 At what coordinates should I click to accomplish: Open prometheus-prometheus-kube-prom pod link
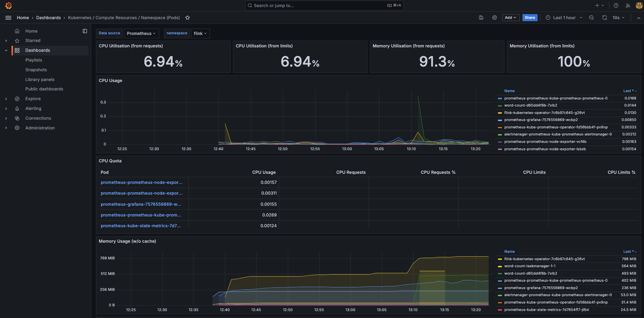[141, 215]
